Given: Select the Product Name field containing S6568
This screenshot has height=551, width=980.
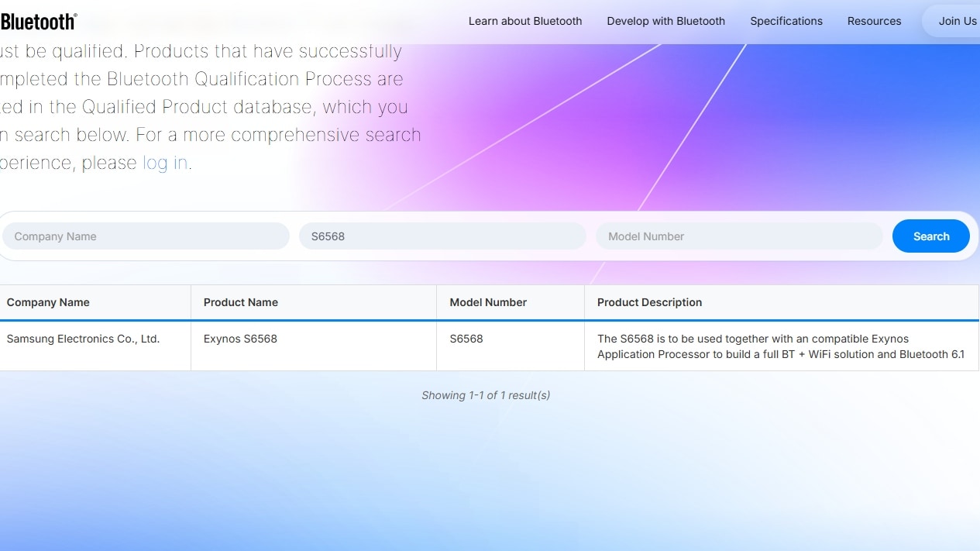Looking at the screenshot, I should point(442,236).
